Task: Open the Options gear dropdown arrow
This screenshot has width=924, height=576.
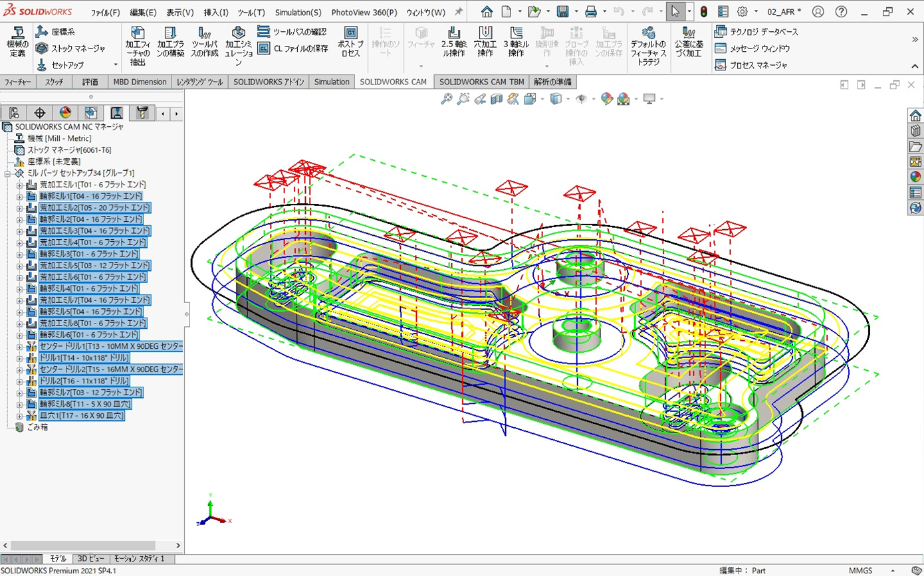Action: [756, 11]
